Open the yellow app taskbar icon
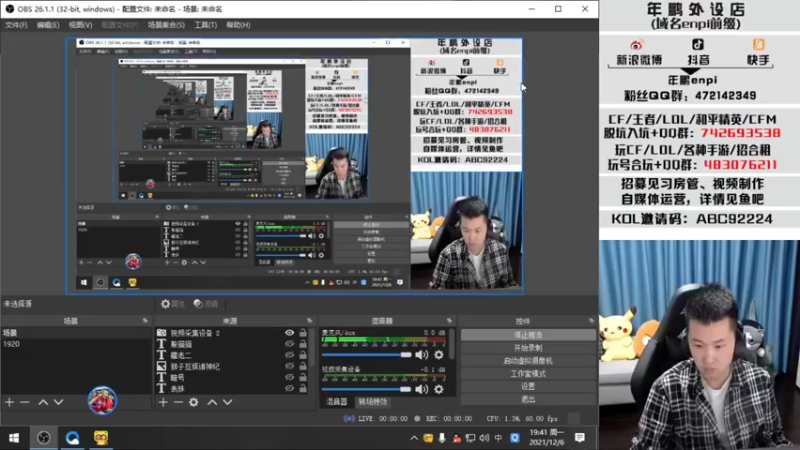This screenshot has height=450, width=800. 101,438
